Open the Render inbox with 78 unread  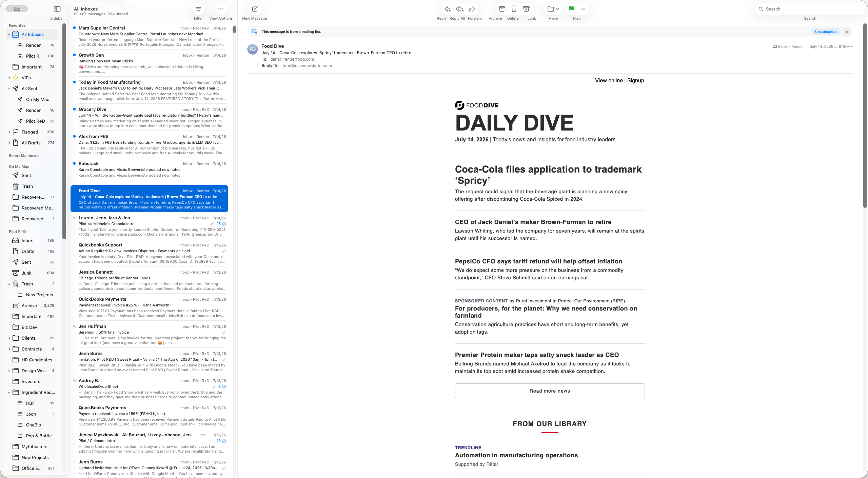pos(32,45)
